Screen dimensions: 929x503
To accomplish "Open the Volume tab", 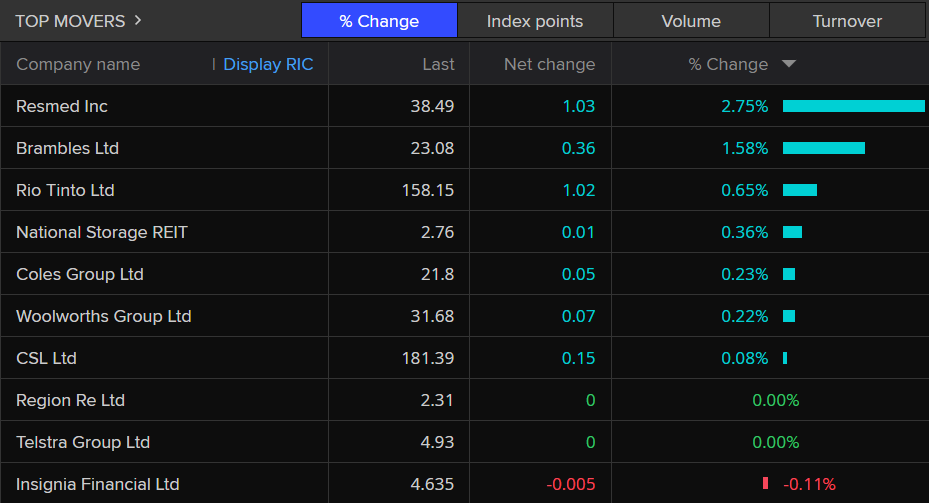I will (691, 21).
